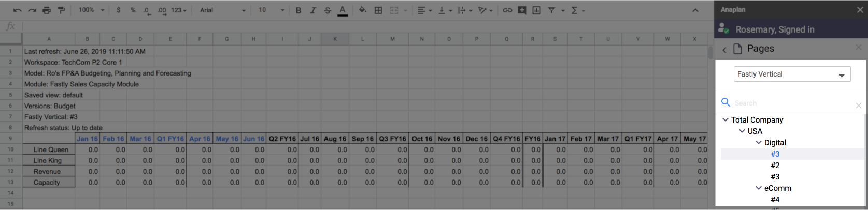This screenshot has height=210, width=868.
Task: Open the horizontal align dropdown
Action: (x=424, y=10)
